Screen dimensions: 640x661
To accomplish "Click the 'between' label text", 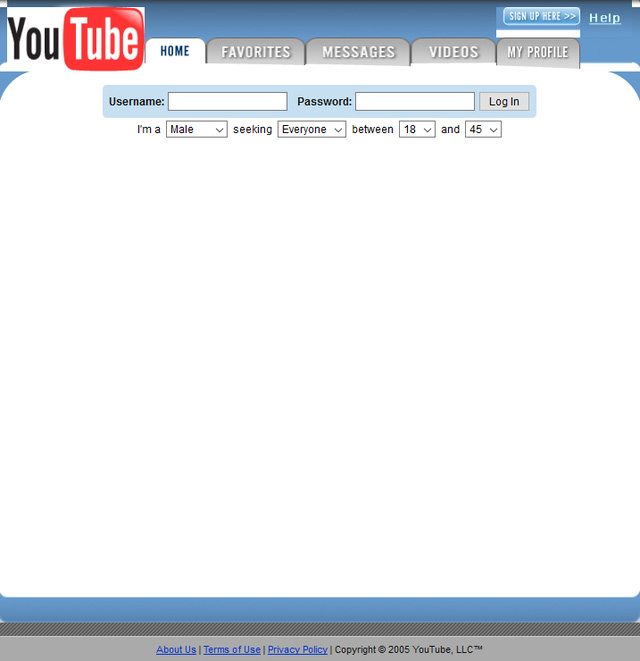I will 373,129.
